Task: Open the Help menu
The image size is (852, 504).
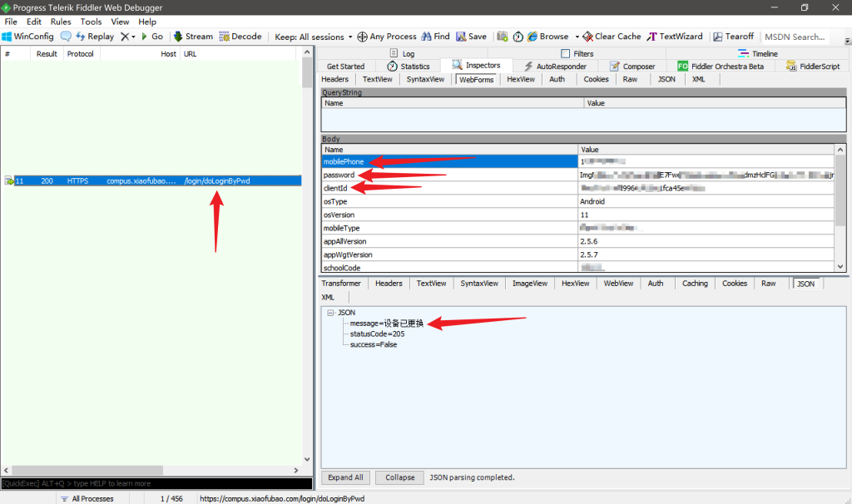Action: [x=147, y=22]
